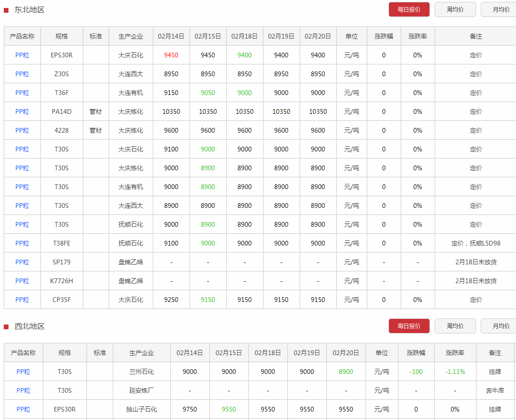Viewport: 516px width, 420px height.
Task: Click the red 9450 price for 大庆石化 EPS30R
Action: (x=171, y=55)
